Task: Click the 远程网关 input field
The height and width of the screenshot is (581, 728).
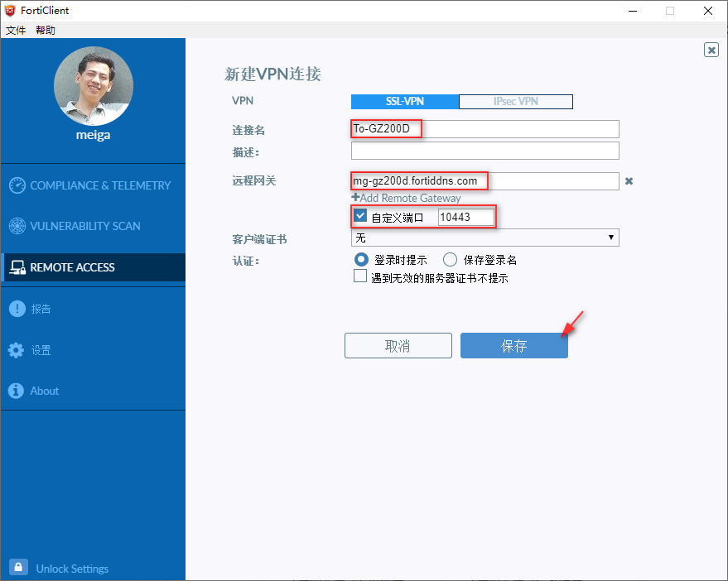Action: [x=485, y=181]
